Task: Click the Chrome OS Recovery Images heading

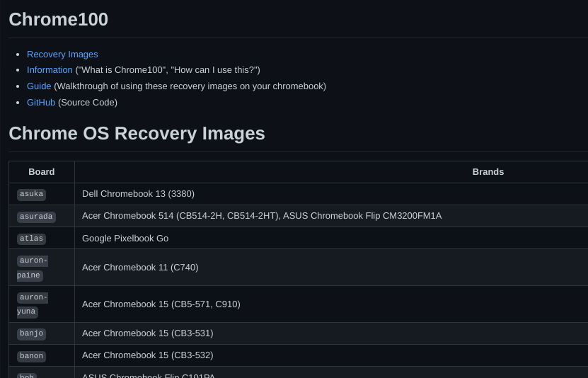Action: point(137,134)
